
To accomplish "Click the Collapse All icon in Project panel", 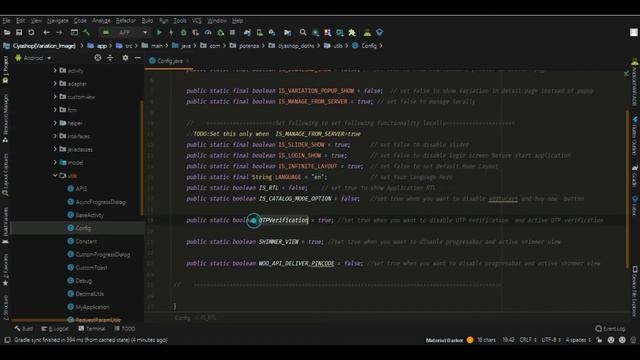I will [x=110, y=58].
